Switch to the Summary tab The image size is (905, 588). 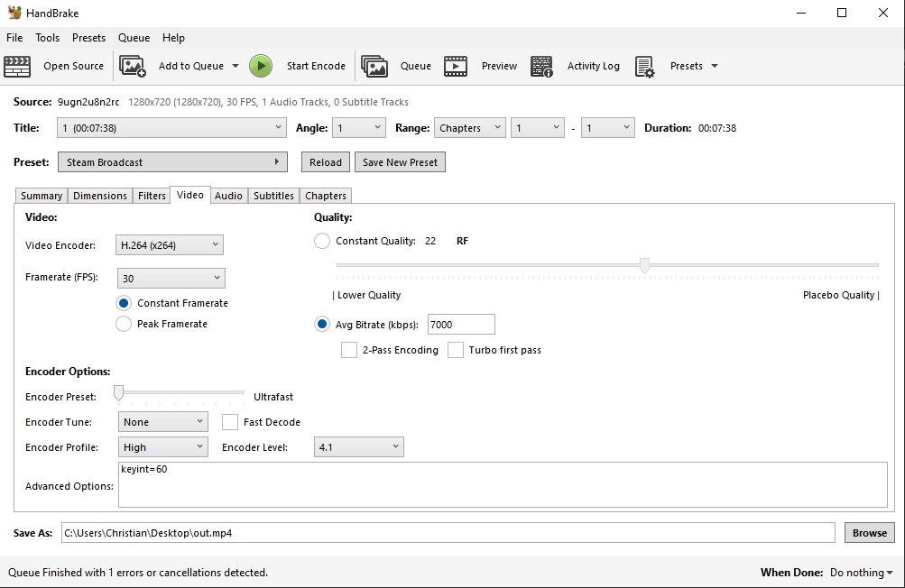42,196
